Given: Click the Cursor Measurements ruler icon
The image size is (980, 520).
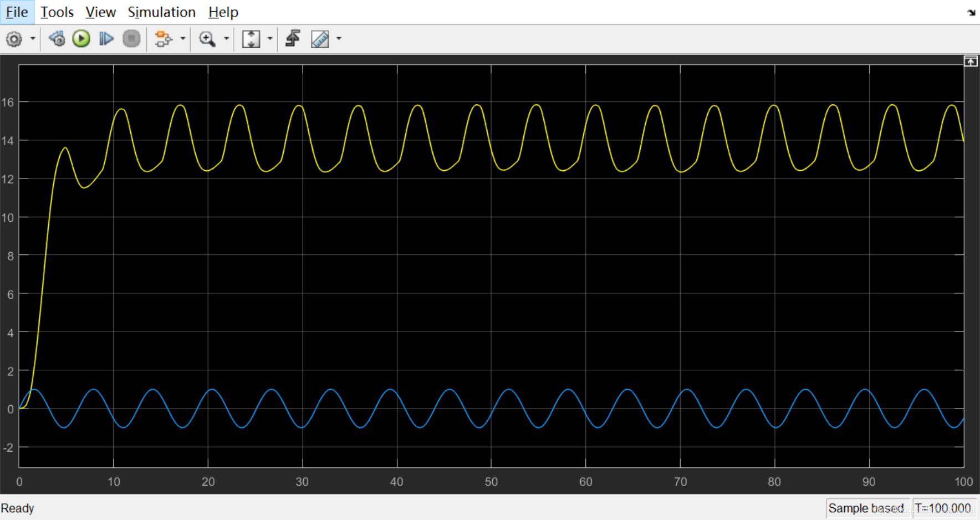Looking at the screenshot, I should click(x=320, y=39).
